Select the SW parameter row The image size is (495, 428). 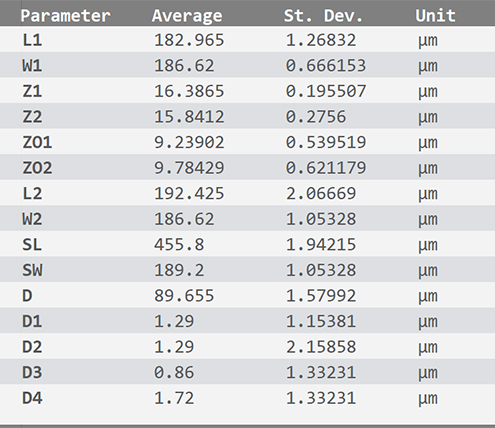point(247,270)
